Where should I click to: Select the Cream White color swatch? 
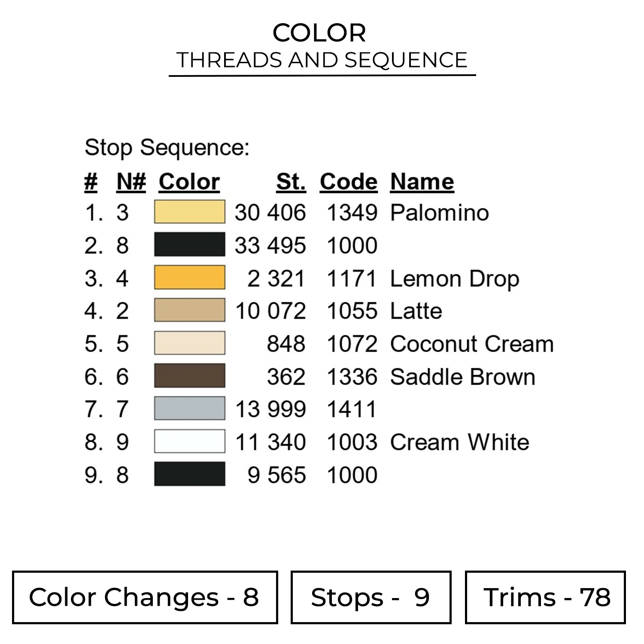click(189, 441)
